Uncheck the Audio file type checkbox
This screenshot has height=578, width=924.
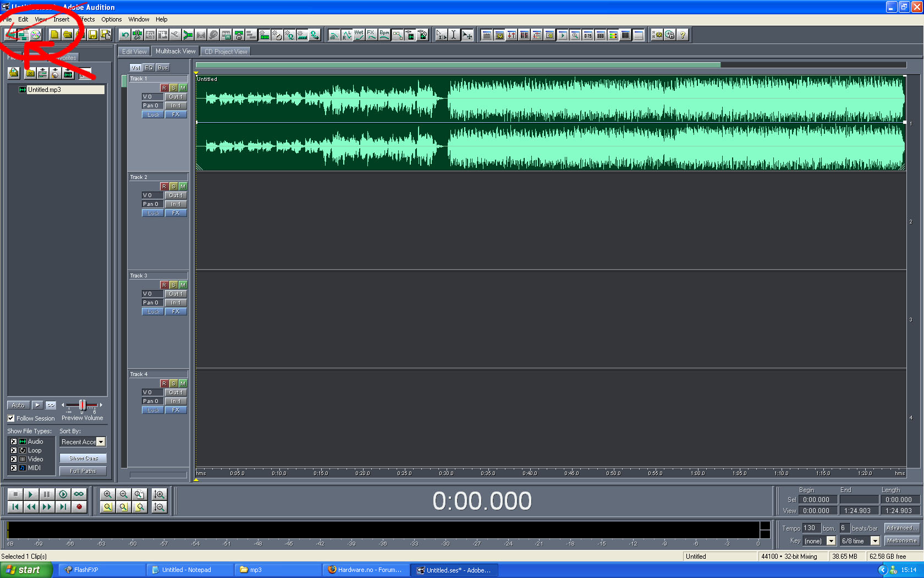pos(14,441)
